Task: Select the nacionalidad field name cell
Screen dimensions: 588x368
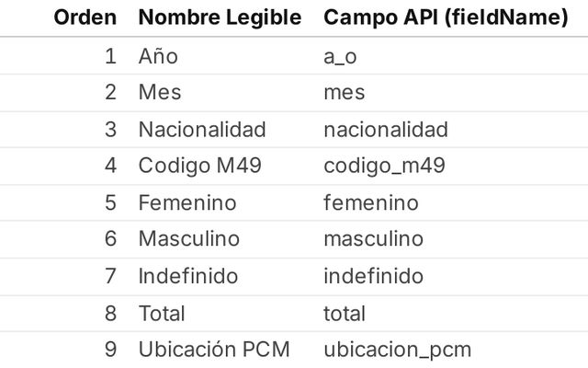Action: pos(386,130)
